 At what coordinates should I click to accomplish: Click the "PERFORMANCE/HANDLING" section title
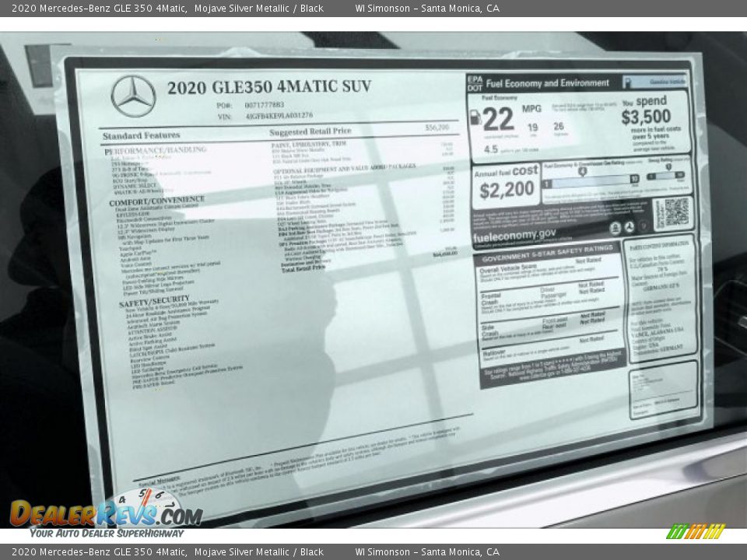click(156, 150)
